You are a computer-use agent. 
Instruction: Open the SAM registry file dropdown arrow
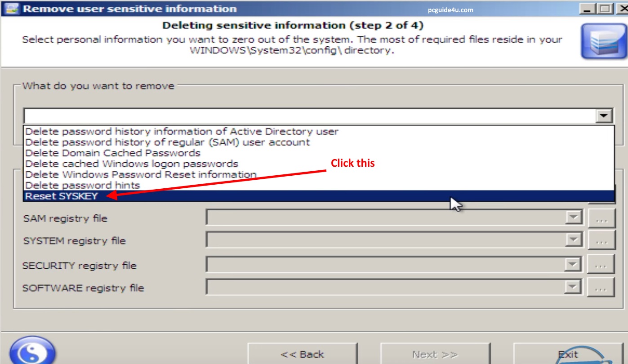574,218
